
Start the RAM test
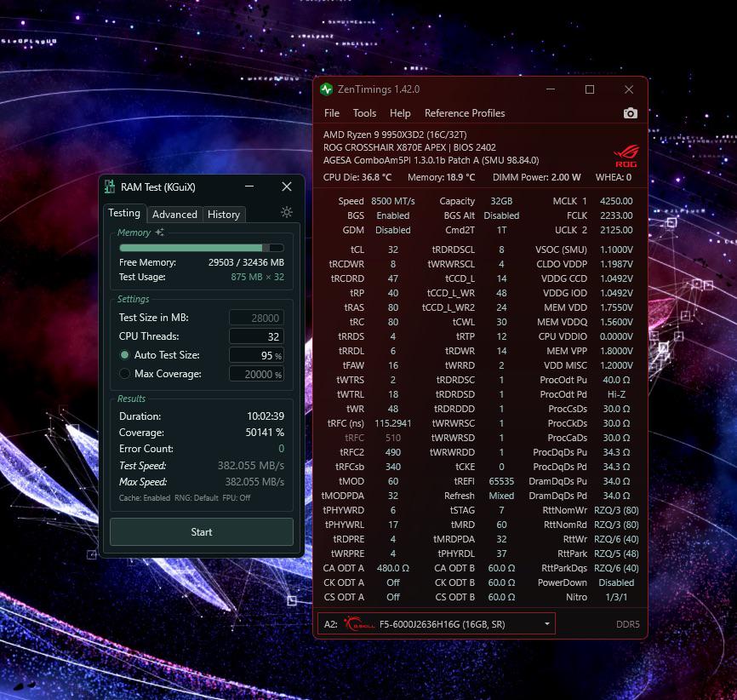(x=201, y=532)
